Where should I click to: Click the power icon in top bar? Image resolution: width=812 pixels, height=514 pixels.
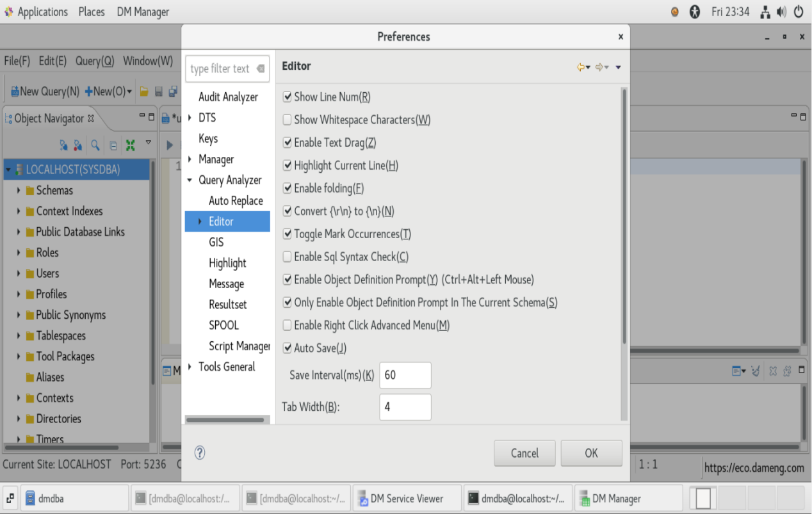(799, 12)
